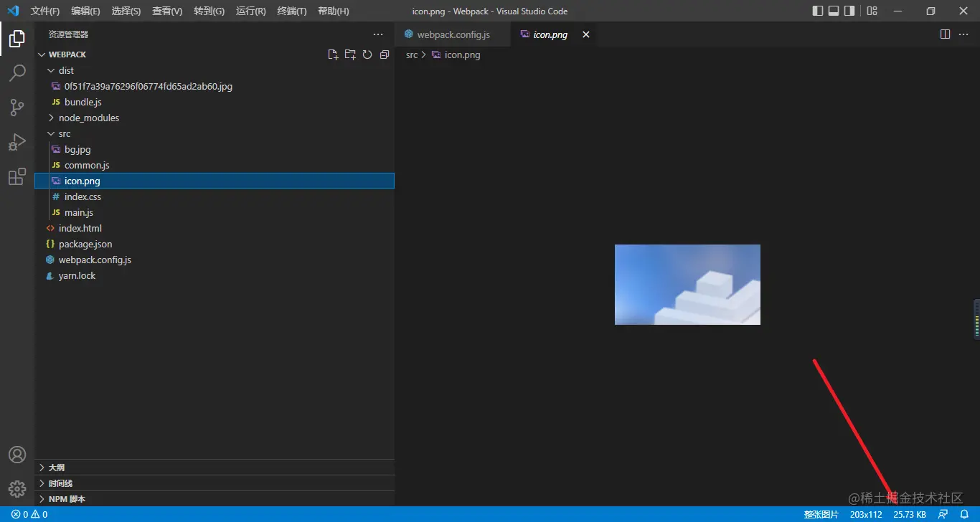Open common.js in the file tree
Screen dimensions: 980x522
point(215,165)
